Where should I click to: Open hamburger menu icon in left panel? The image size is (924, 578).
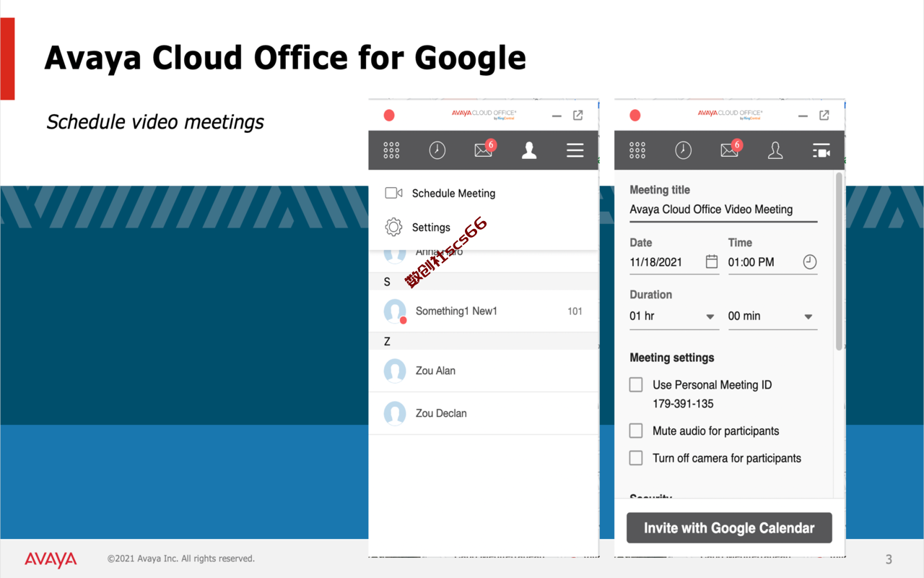coord(575,150)
